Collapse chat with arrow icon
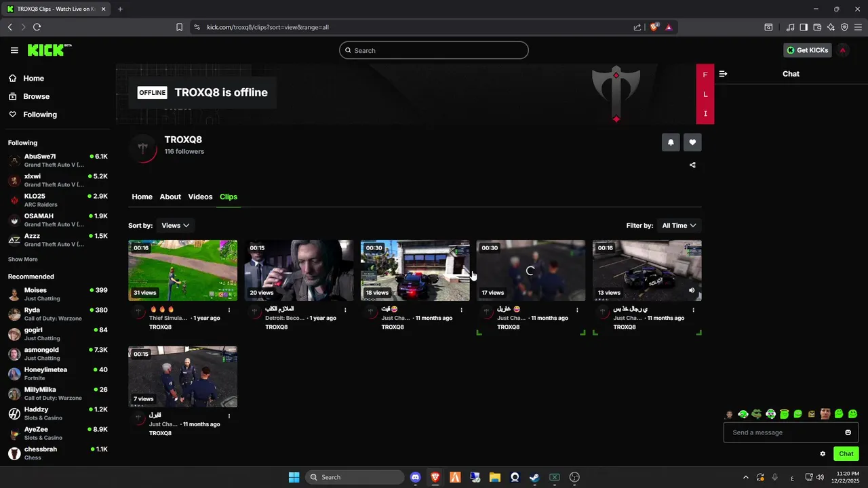 tap(723, 74)
